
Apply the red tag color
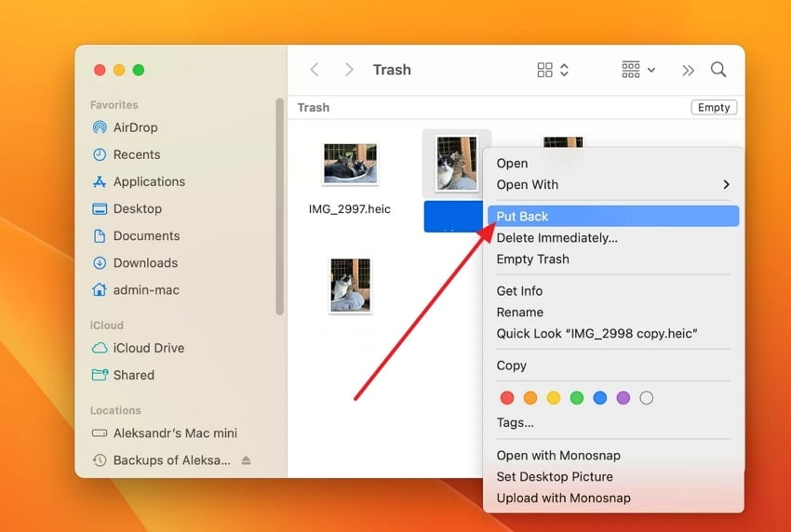coord(507,398)
